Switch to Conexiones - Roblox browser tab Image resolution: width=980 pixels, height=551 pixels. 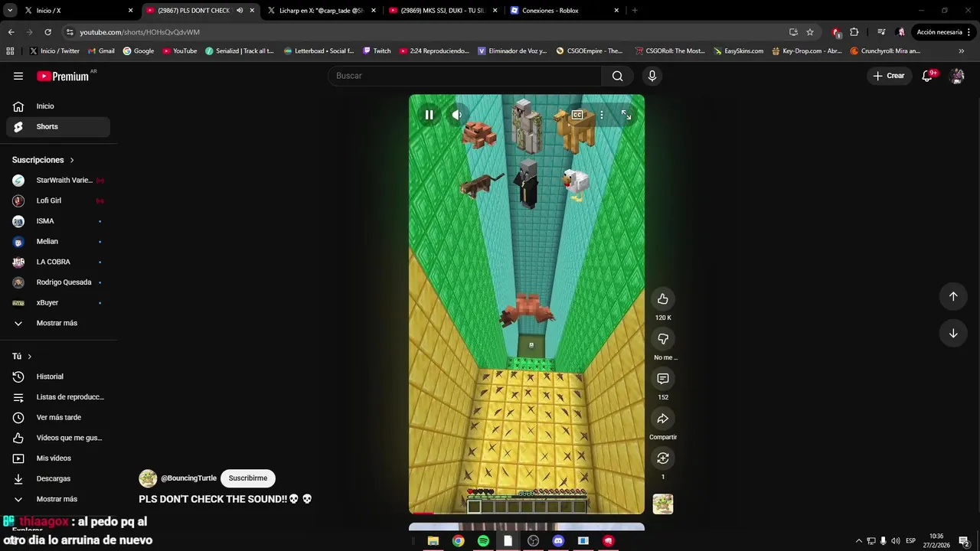coord(564,11)
